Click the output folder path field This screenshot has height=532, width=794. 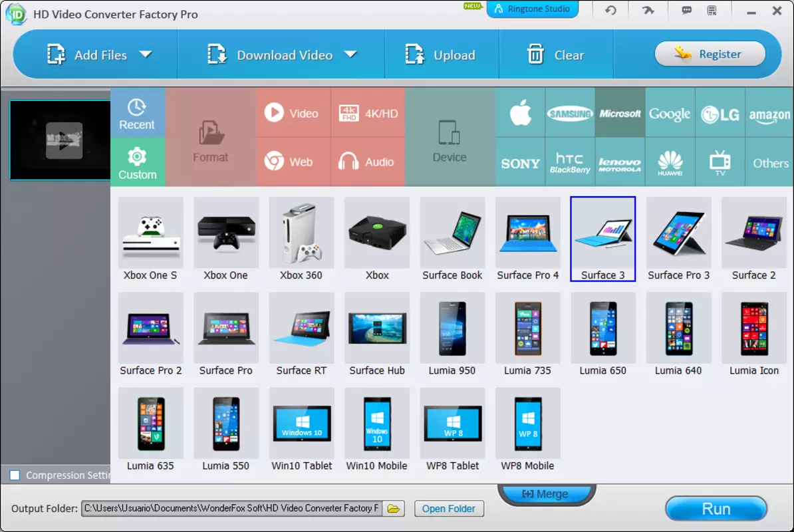point(232,508)
